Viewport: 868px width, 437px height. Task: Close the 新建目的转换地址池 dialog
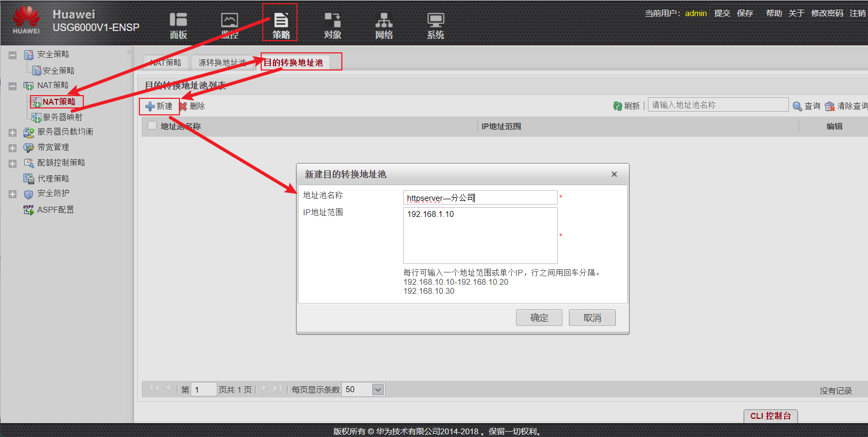(614, 174)
